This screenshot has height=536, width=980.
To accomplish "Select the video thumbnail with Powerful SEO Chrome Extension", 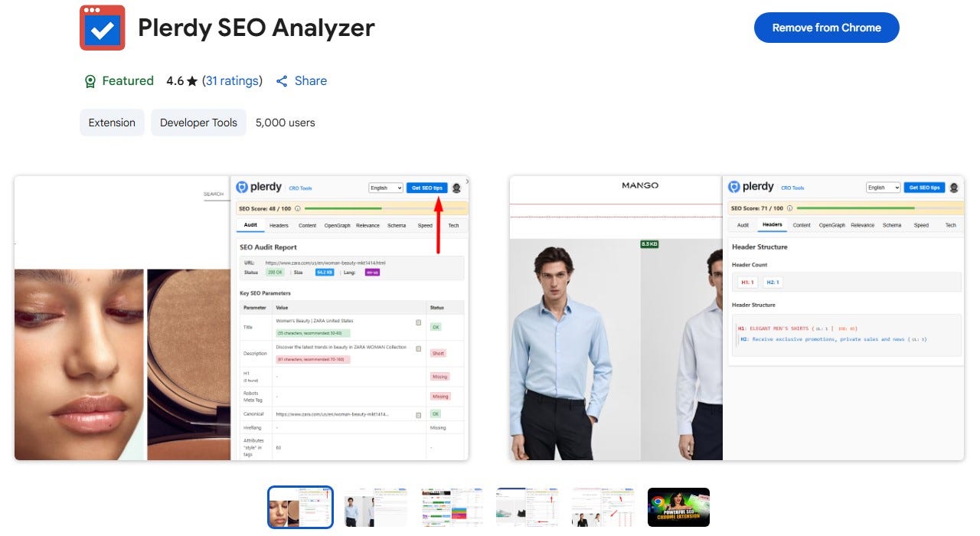I will tap(678, 507).
